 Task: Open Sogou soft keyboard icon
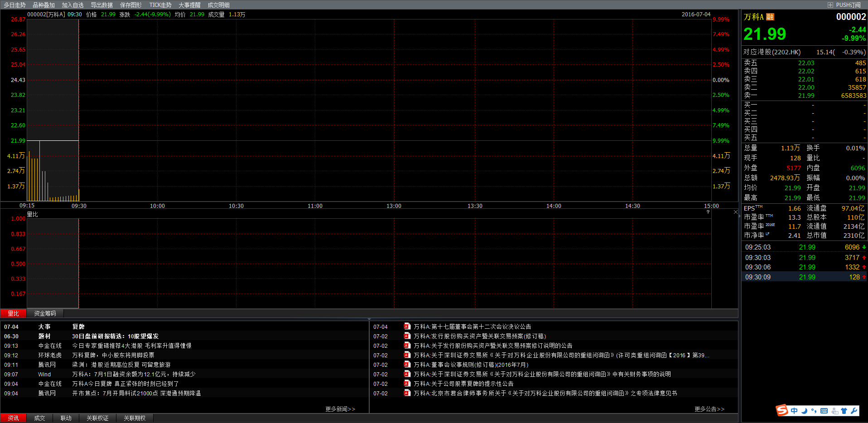tap(824, 411)
